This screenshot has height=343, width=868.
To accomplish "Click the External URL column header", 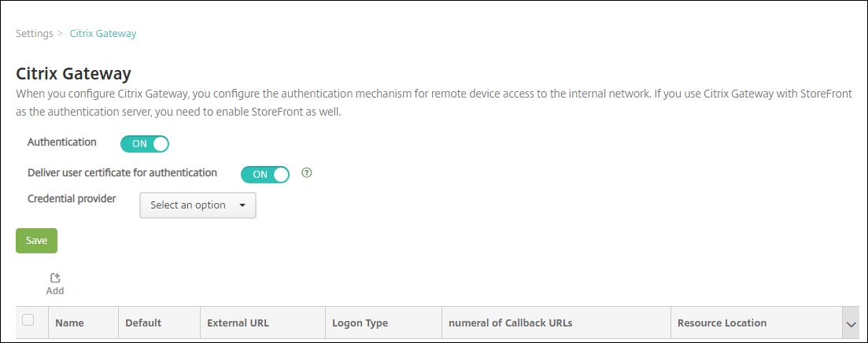I will coord(238,323).
